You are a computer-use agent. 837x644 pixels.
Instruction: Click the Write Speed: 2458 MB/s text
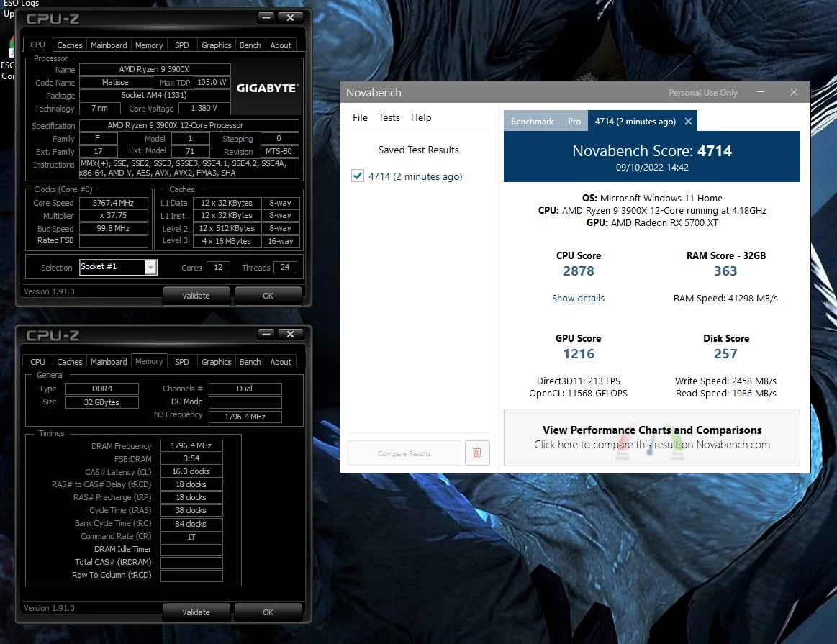tap(725, 381)
